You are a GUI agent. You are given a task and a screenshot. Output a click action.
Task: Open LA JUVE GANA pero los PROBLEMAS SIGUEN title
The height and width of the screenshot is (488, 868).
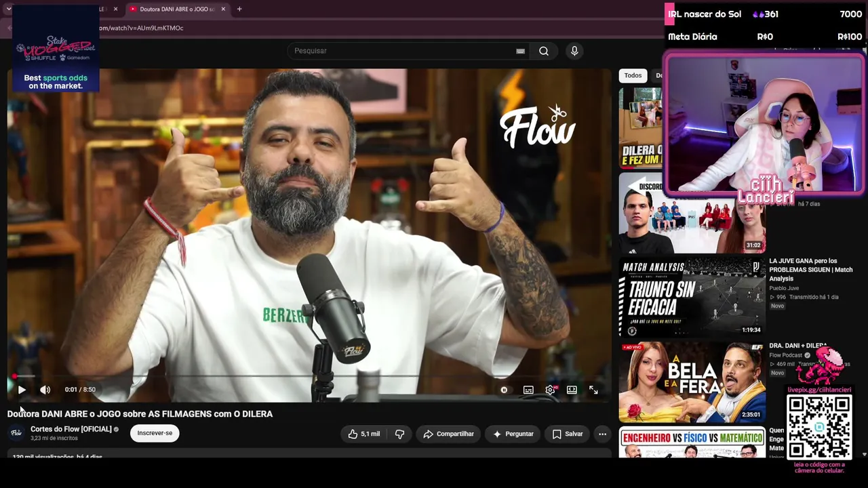point(810,270)
